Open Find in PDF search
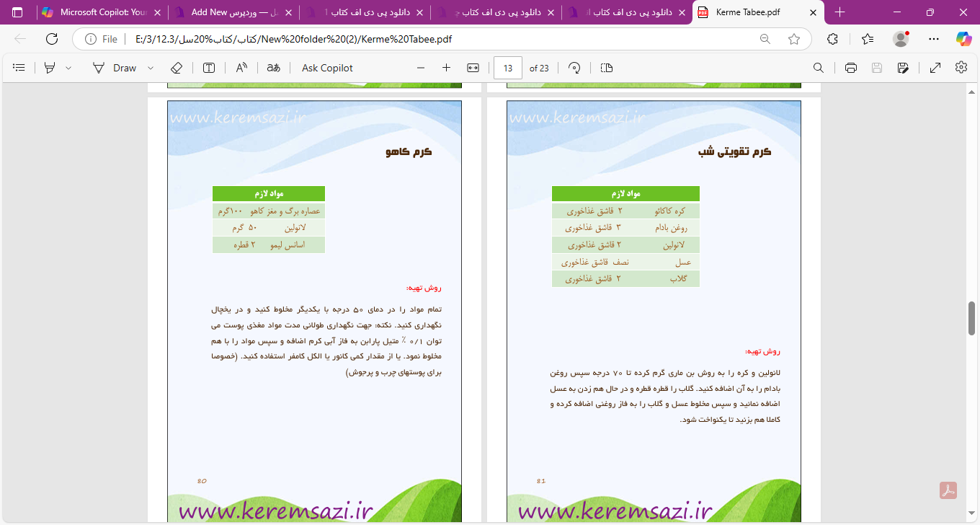Image resolution: width=980 pixels, height=525 pixels. (819, 68)
